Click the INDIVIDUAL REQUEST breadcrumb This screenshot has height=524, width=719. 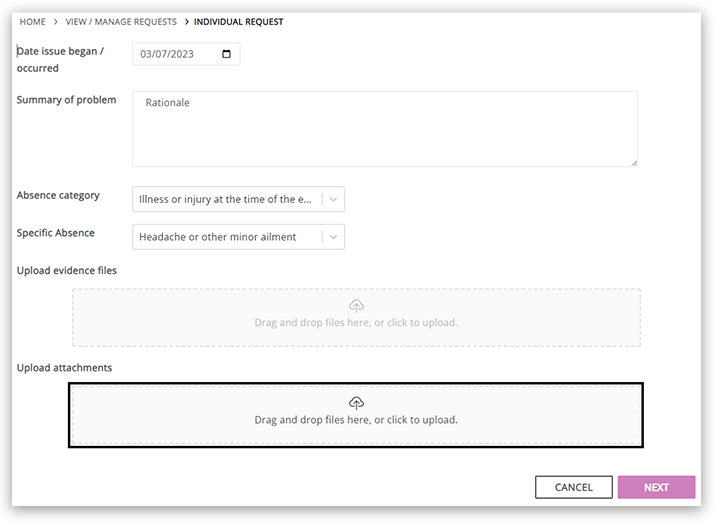pos(238,22)
